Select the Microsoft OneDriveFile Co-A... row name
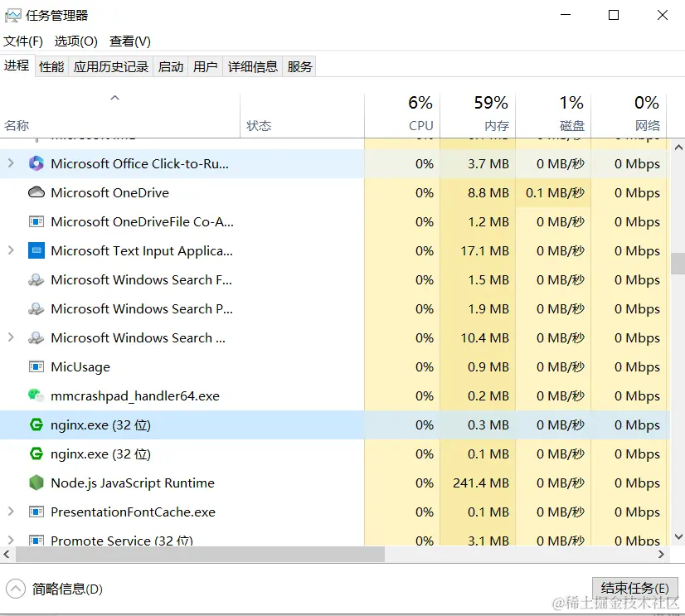This screenshot has height=616, width=685. click(143, 222)
